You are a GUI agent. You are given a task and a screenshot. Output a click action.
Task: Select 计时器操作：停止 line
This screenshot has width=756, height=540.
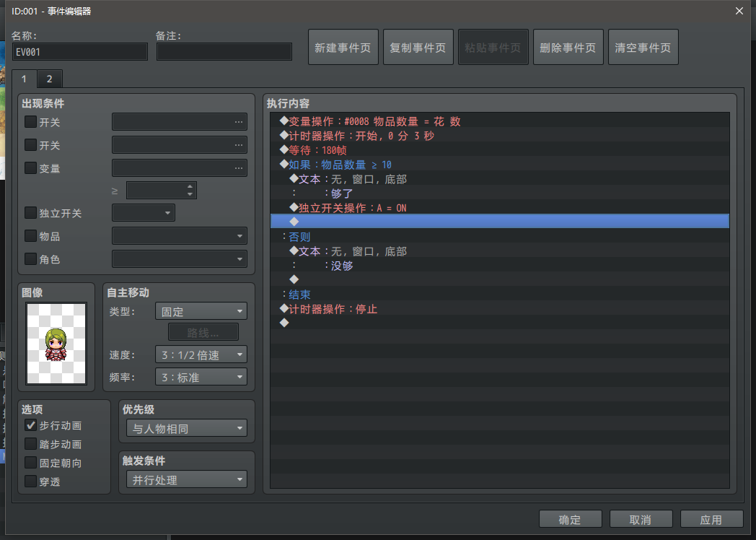pos(500,309)
